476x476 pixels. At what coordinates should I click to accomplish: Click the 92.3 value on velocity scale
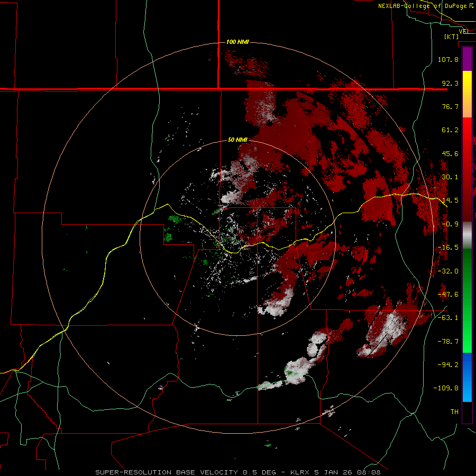tap(450, 83)
